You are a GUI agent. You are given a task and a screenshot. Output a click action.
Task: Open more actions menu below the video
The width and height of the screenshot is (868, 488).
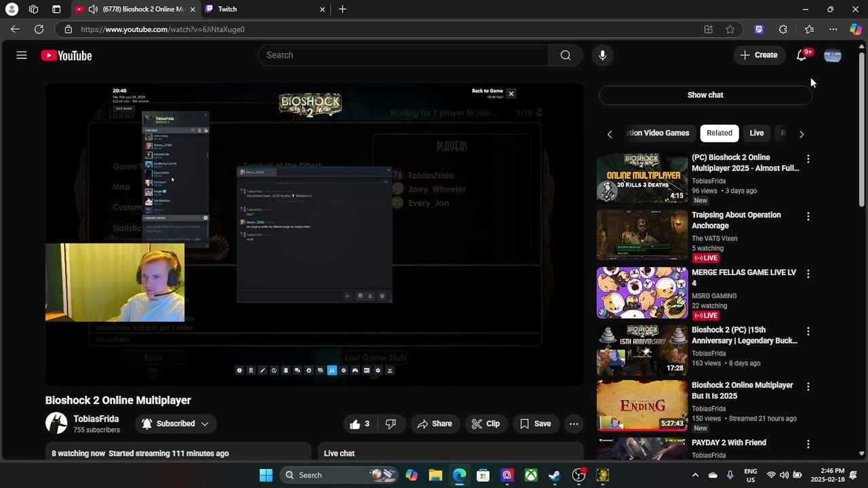pos(574,424)
